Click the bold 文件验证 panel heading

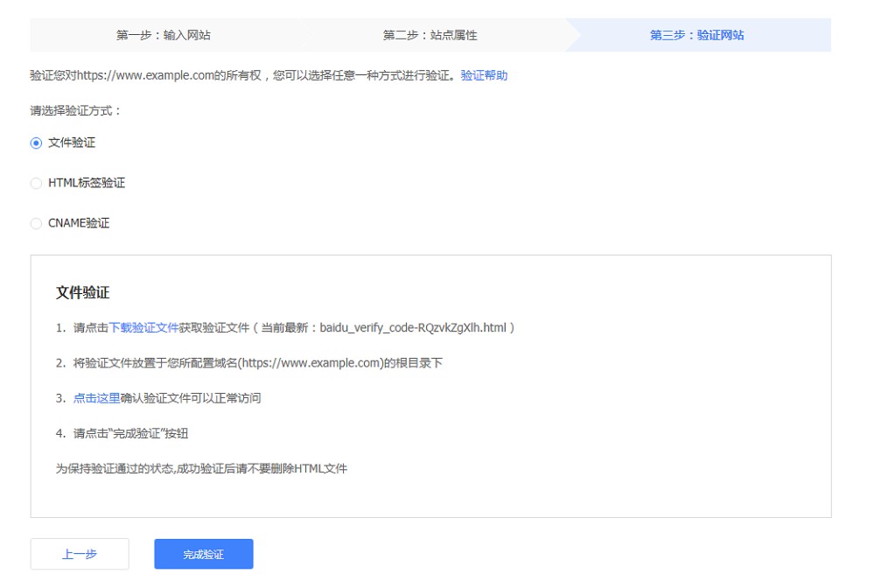click(82, 293)
